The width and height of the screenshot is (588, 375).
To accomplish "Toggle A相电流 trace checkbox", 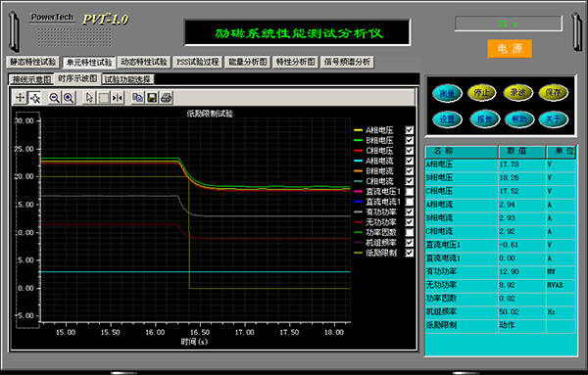I will coord(409,161).
